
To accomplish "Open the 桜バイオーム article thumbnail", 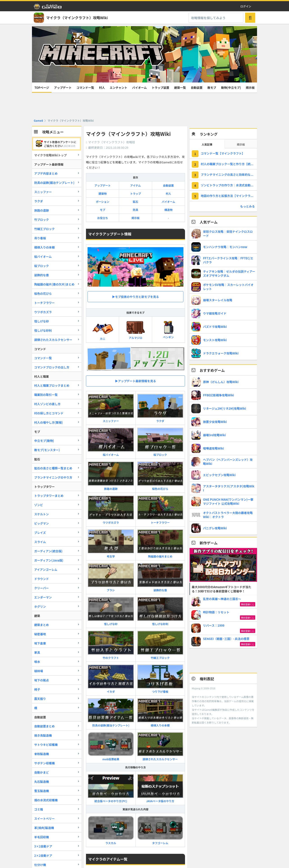I will [x=111, y=440].
